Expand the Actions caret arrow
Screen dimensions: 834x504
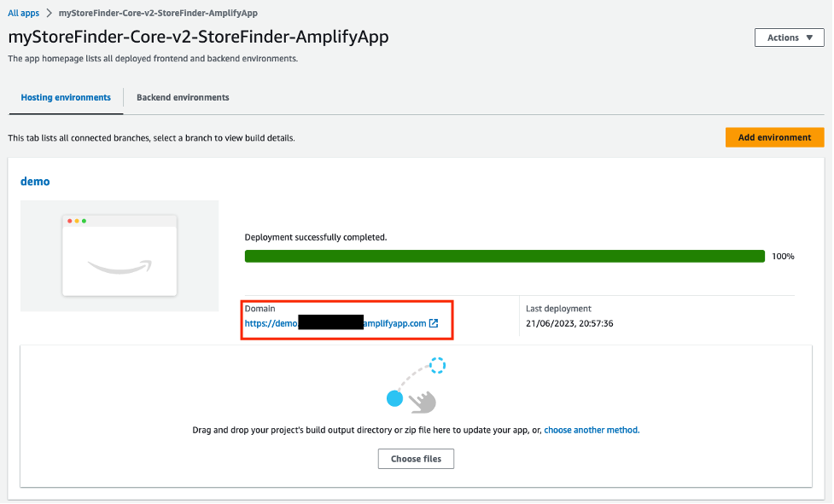click(x=808, y=38)
